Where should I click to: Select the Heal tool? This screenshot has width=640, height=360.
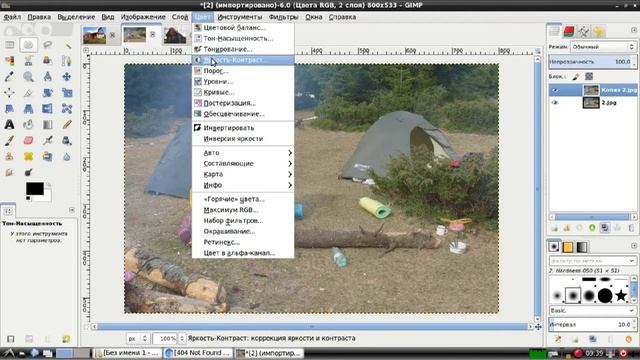coord(28,156)
